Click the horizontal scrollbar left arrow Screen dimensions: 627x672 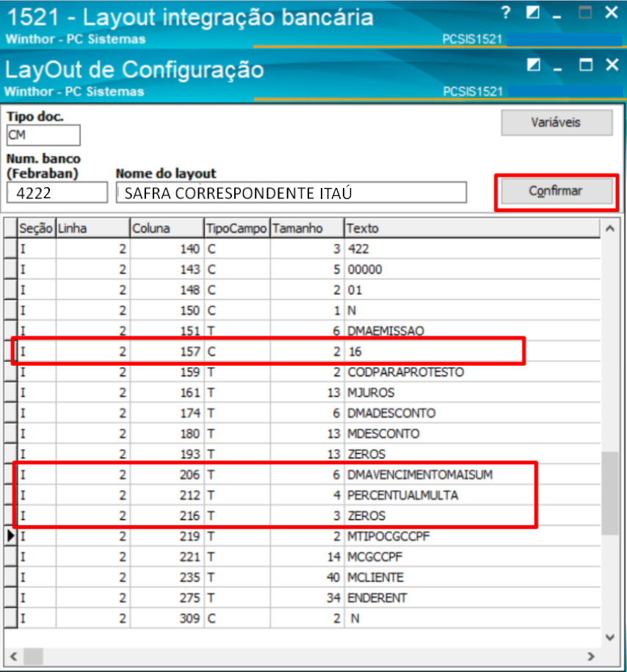click(14, 656)
